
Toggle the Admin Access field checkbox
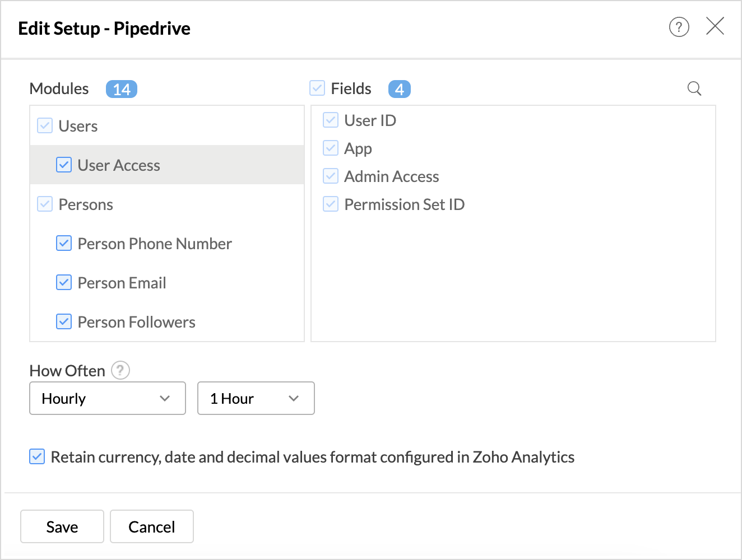[x=331, y=176]
